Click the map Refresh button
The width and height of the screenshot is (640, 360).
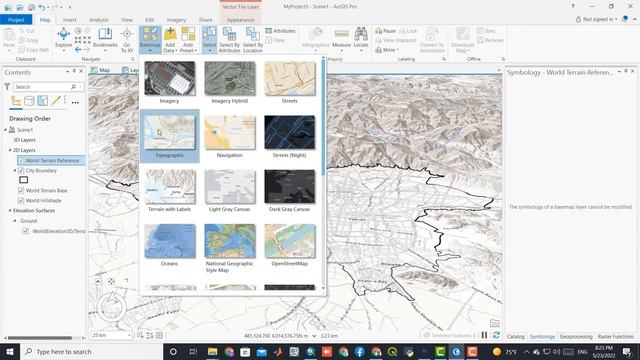(496, 335)
